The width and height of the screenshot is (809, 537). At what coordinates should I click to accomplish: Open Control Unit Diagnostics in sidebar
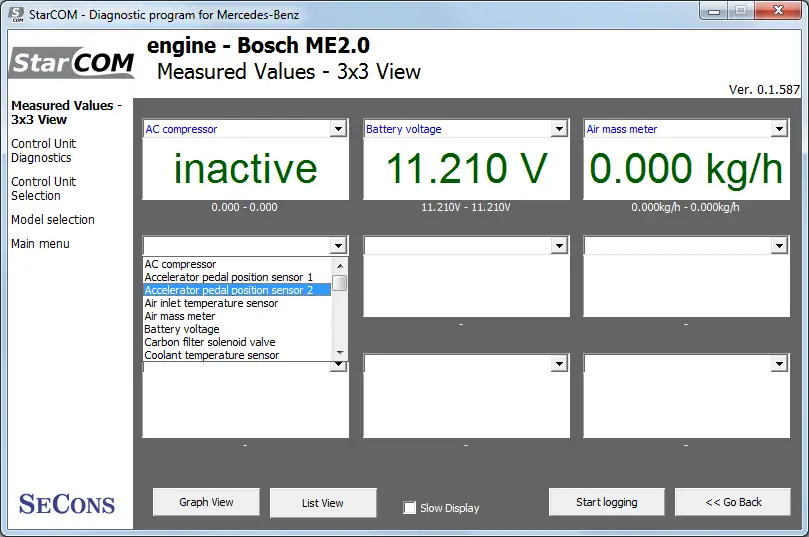43,151
